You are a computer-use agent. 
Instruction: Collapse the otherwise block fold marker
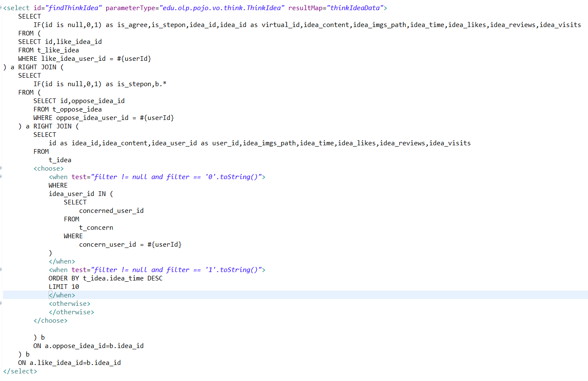(1, 303)
